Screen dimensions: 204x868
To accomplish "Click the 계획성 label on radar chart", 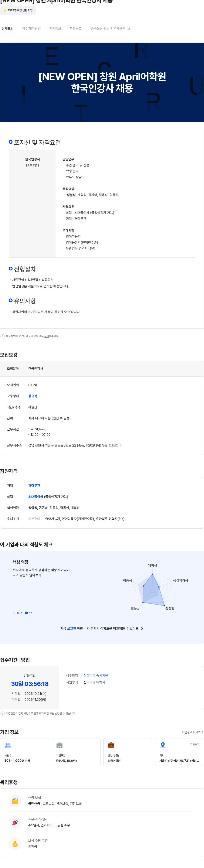I will [x=152, y=565].
